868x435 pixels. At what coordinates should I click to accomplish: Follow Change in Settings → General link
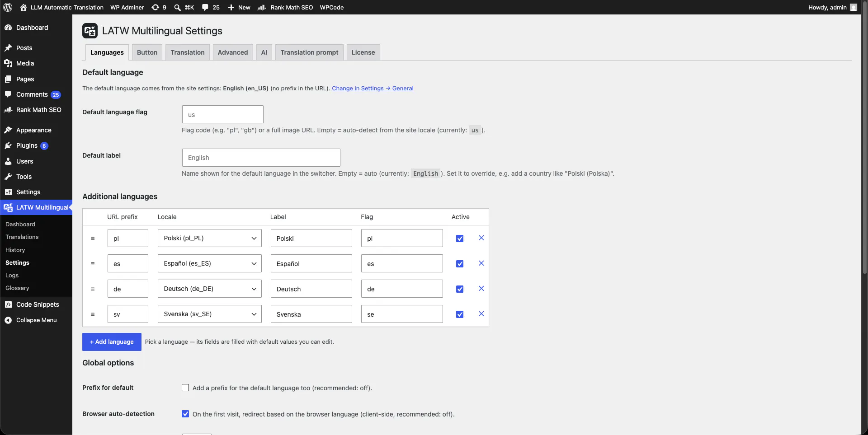373,89
